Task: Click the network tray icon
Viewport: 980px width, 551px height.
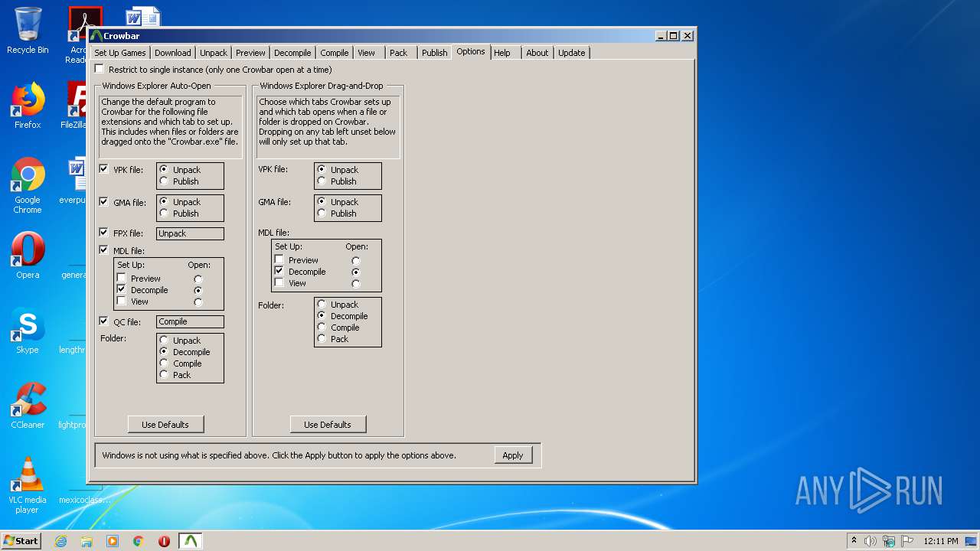Action: coord(889,541)
